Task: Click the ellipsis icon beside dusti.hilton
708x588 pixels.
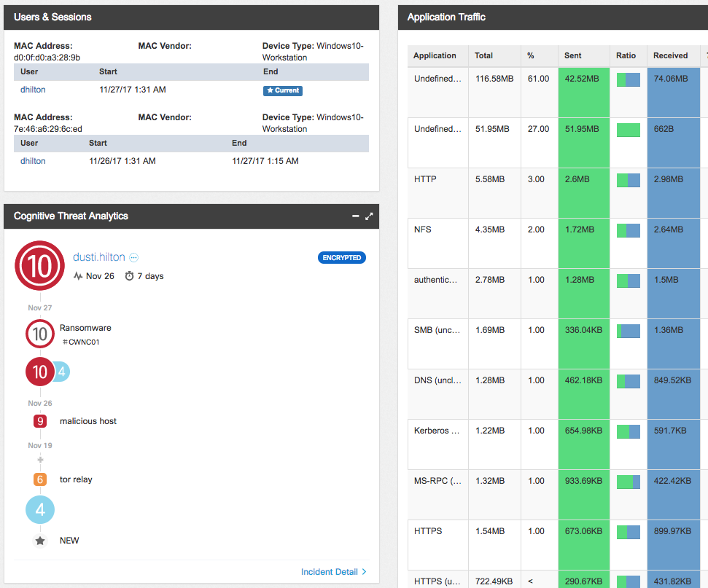Action: point(134,258)
